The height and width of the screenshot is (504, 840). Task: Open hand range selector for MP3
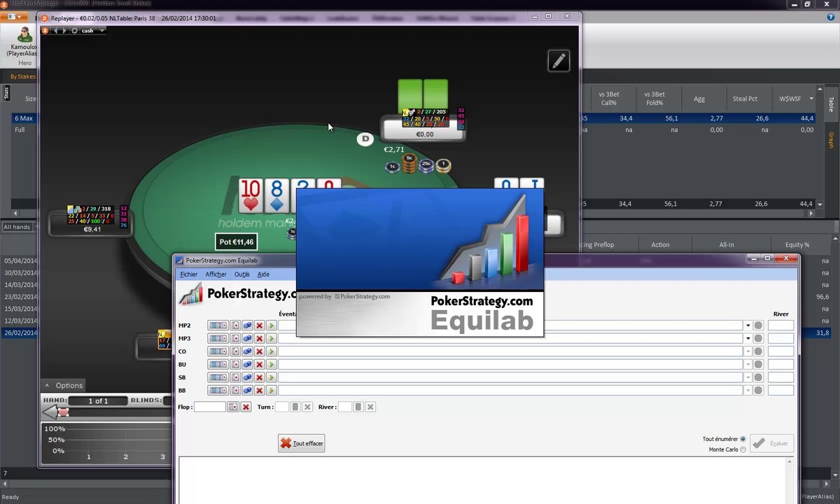[218, 338]
